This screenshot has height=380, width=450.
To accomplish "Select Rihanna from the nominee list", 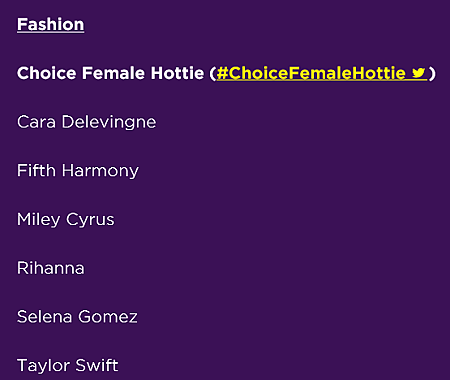I will 51,268.
